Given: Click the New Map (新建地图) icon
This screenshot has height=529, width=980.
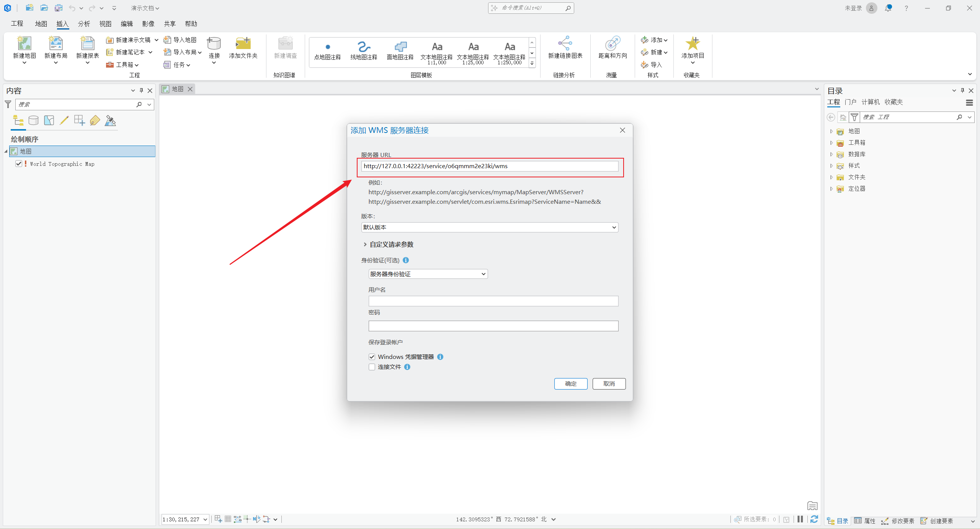Looking at the screenshot, I should click(24, 43).
